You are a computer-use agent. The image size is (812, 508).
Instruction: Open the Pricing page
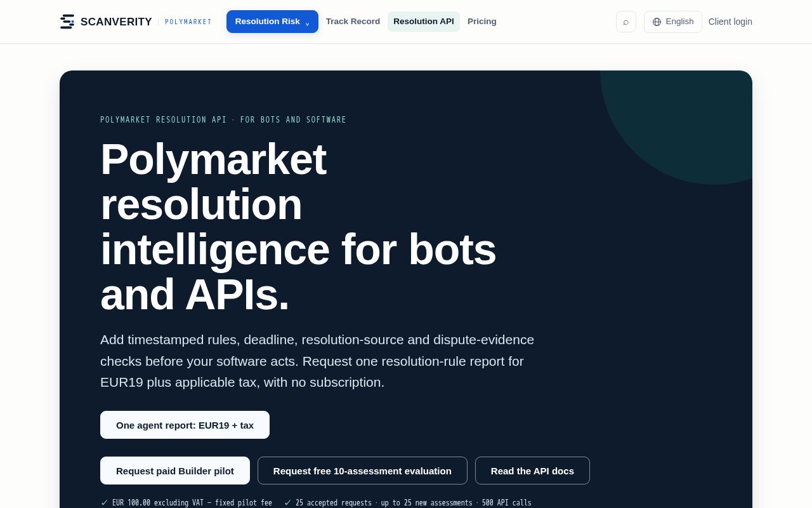[482, 22]
